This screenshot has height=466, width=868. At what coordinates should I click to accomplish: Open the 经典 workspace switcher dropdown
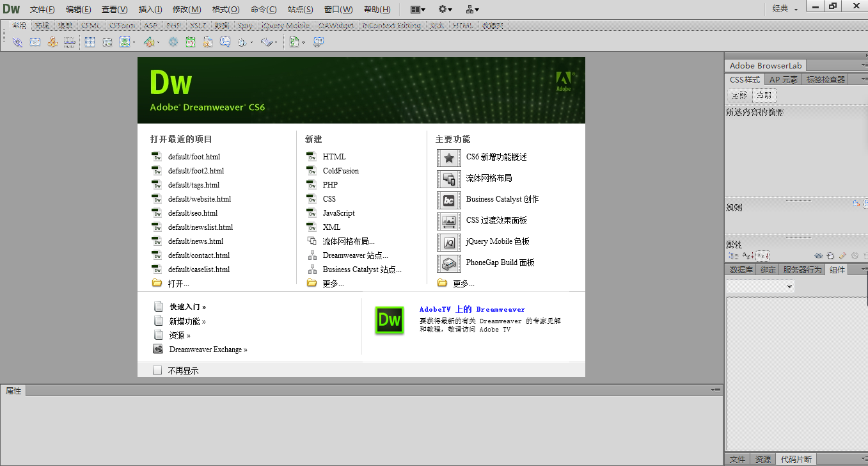[785, 9]
